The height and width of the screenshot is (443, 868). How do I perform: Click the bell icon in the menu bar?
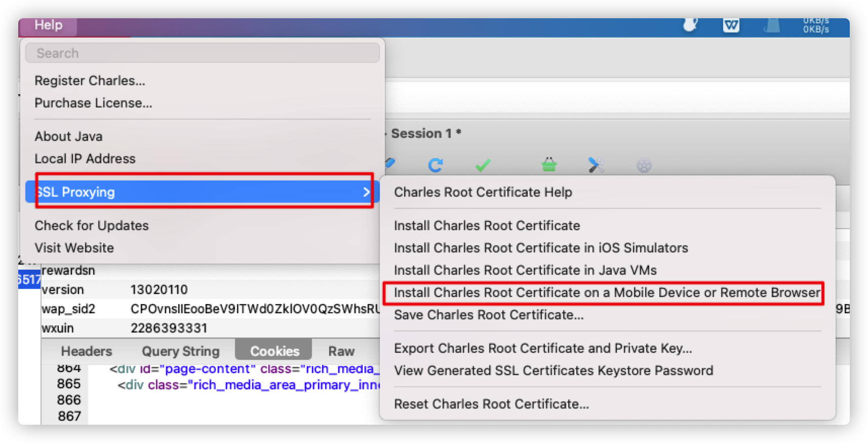tap(772, 25)
